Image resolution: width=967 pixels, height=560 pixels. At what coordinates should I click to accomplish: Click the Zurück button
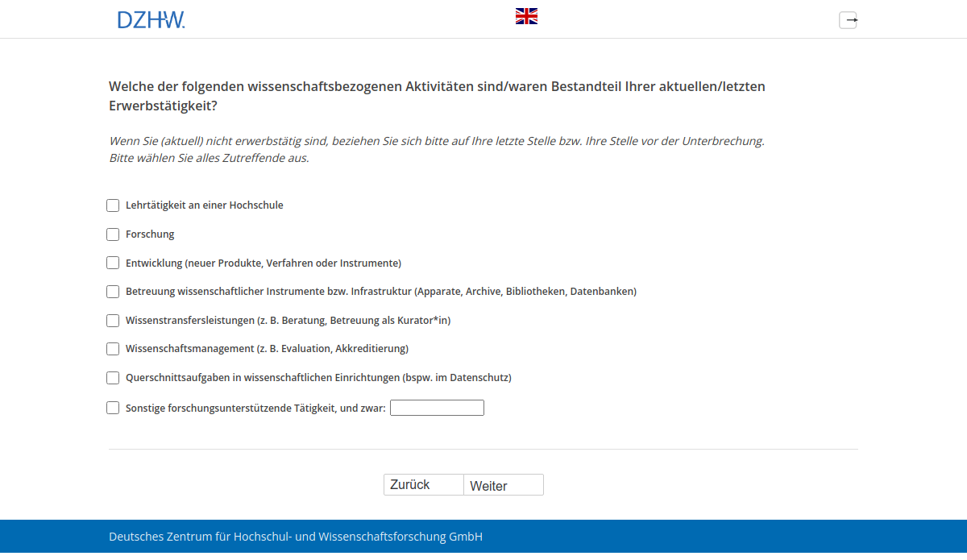[423, 484]
